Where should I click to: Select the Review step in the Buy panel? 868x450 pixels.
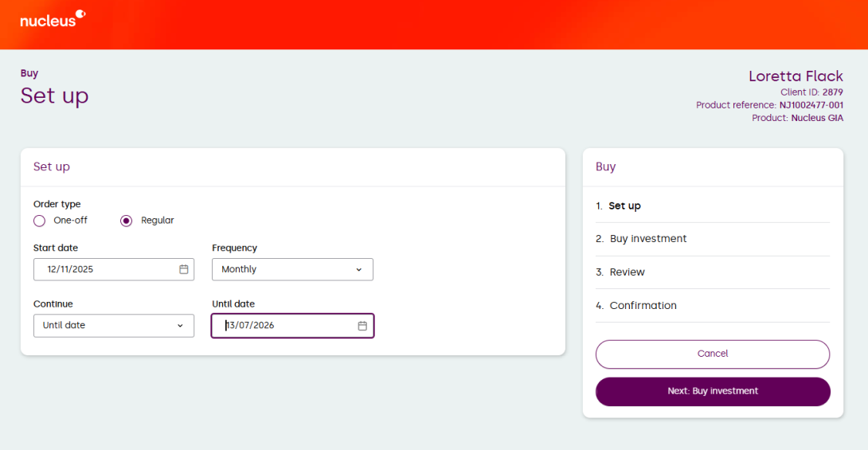click(x=627, y=272)
